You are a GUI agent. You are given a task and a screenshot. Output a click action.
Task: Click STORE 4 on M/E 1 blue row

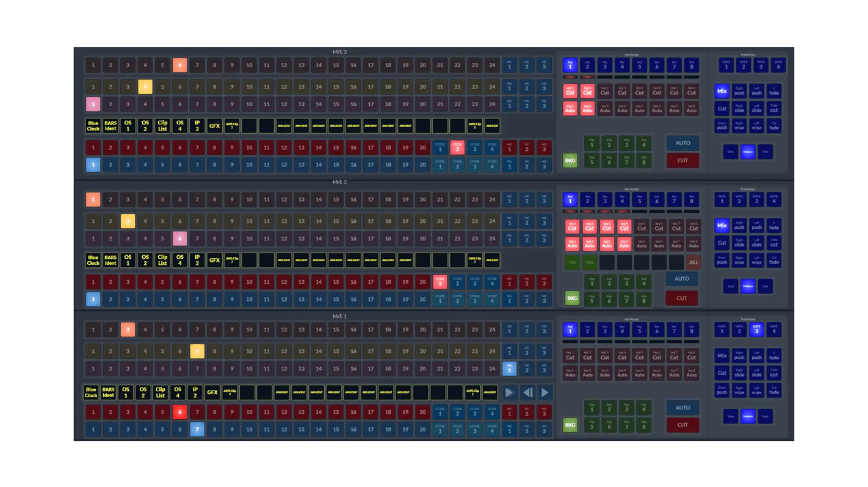pos(492,430)
